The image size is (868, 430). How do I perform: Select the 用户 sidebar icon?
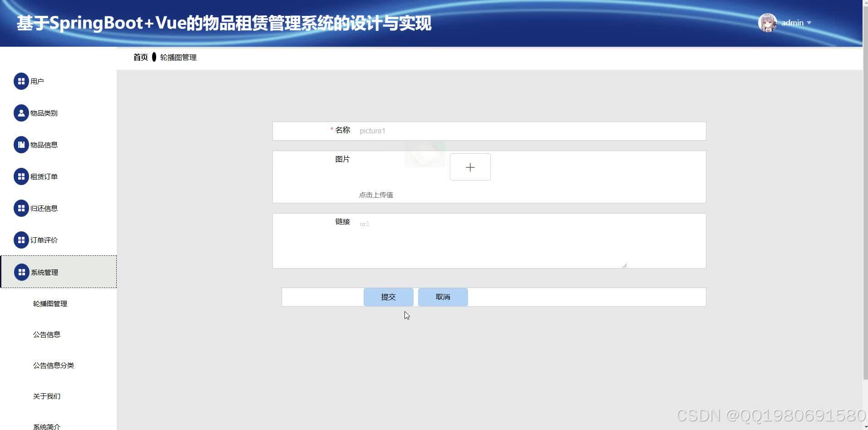click(x=21, y=81)
